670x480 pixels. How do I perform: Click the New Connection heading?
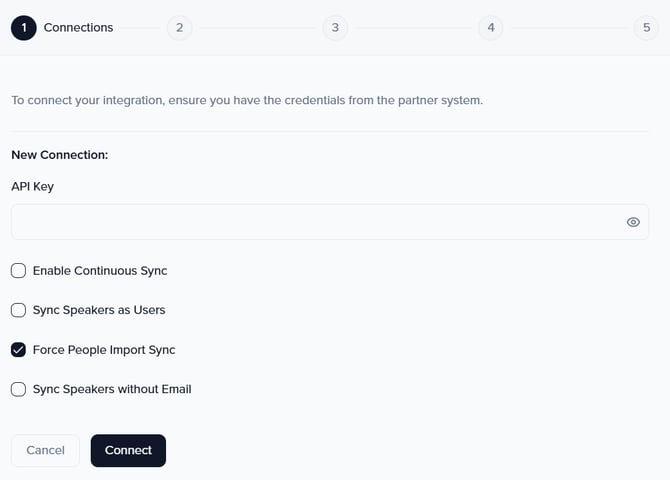[59, 155]
